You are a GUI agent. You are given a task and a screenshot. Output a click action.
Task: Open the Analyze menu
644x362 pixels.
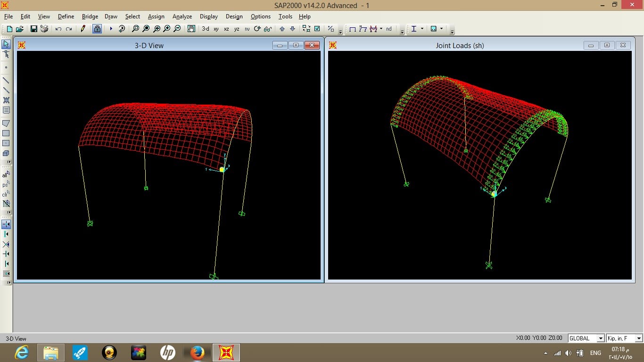[x=182, y=16]
